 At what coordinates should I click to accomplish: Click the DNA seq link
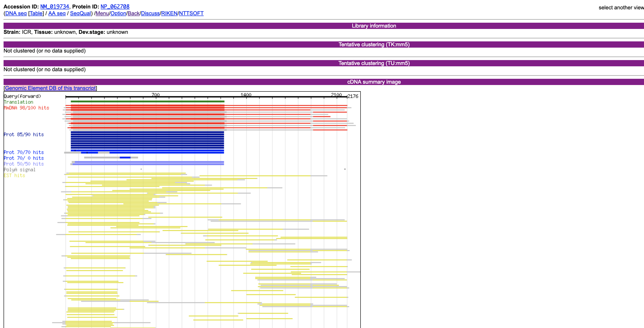pyautogui.click(x=16, y=13)
